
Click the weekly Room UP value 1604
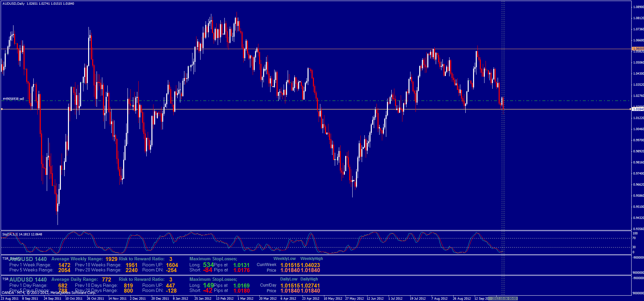(172, 265)
